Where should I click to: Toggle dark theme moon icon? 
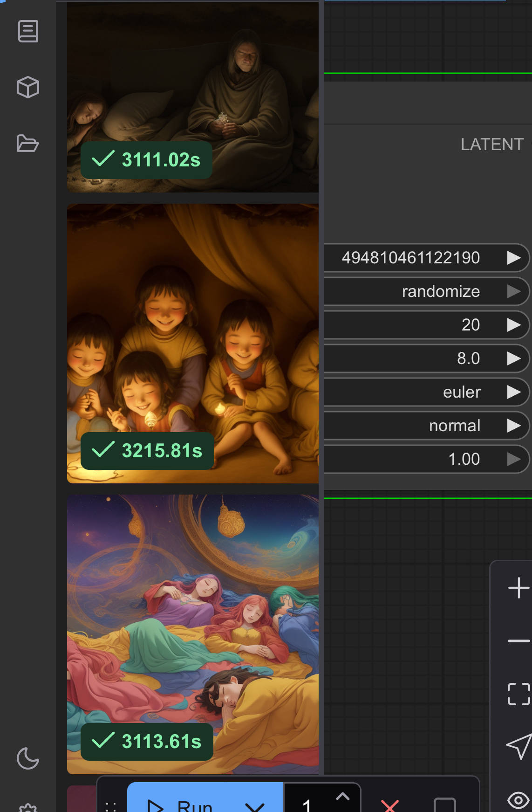(x=28, y=758)
